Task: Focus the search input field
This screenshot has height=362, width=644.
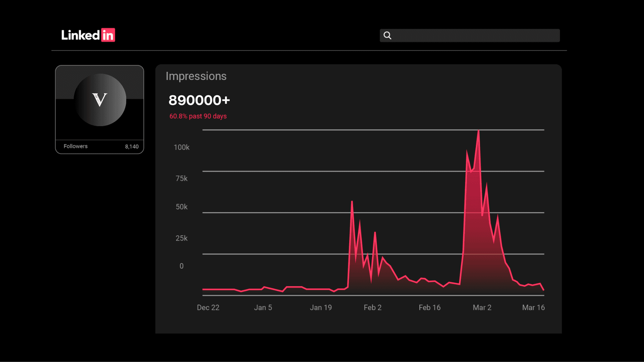Action: [x=470, y=35]
